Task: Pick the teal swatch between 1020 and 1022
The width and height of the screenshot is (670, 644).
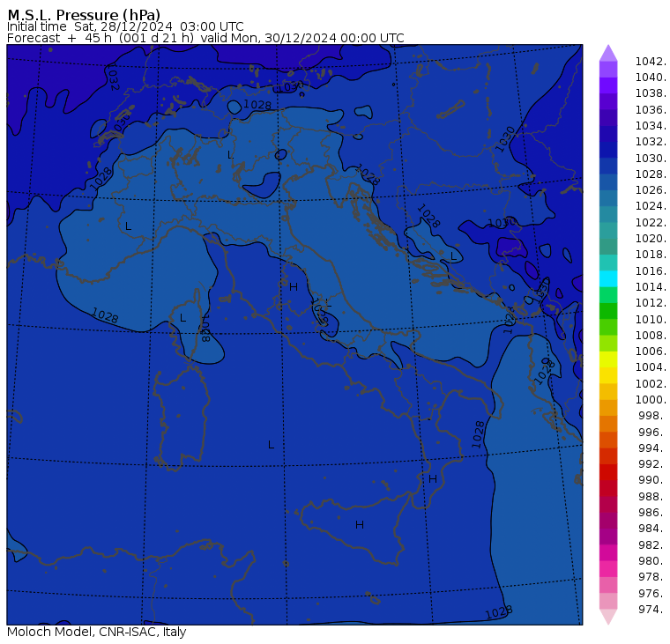Action: [608, 231]
